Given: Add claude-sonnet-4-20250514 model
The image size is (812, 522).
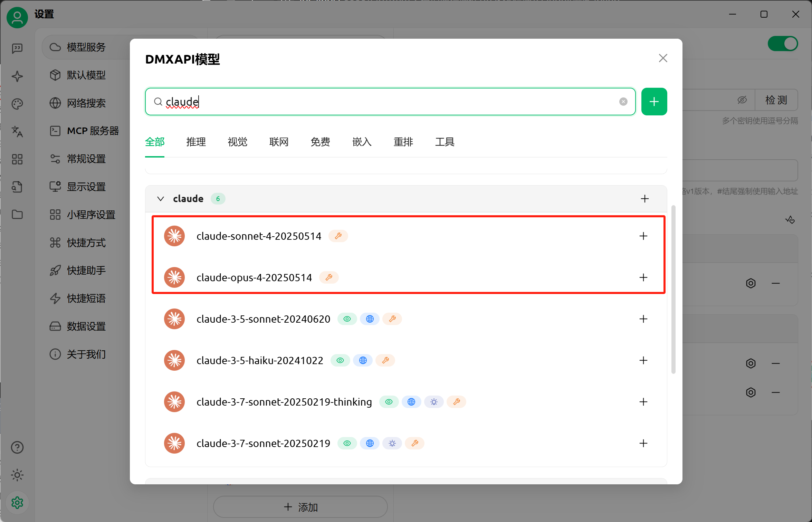Looking at the screenshot, I should point(643,236).
